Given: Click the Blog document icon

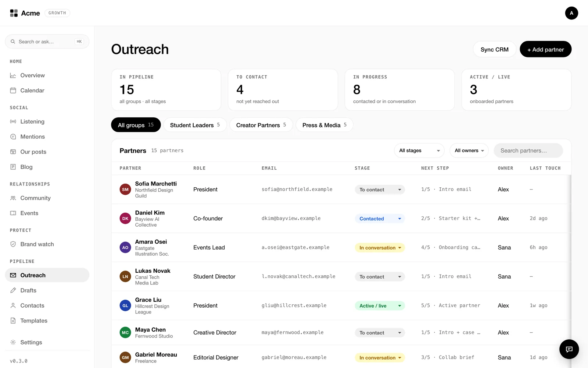Looking at the screenshot, I should pyautogui.click(x=13, y=167).
